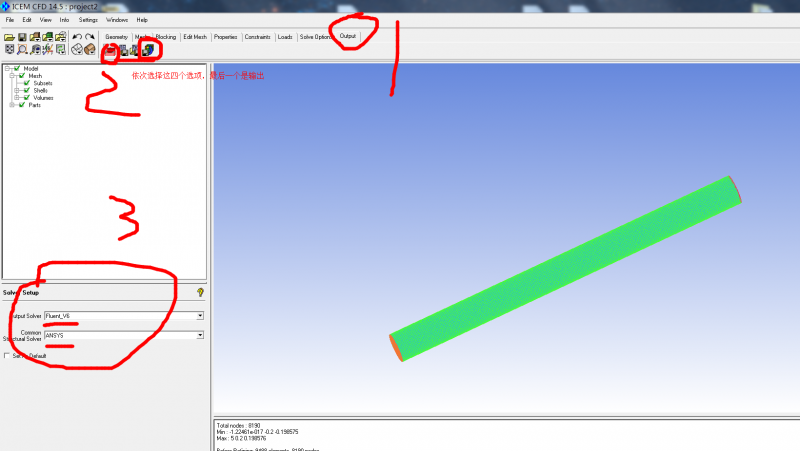The width and height of the screenshot is (800, 451).
Task: Toggle the Subsets checkbox
Action: click(x=27, y=83)
